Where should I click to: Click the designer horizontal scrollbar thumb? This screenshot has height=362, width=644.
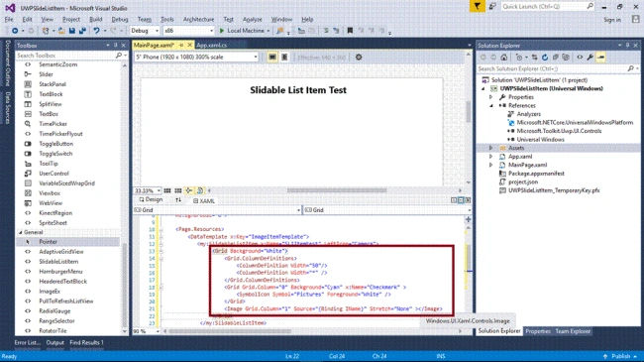pos(337,190)
